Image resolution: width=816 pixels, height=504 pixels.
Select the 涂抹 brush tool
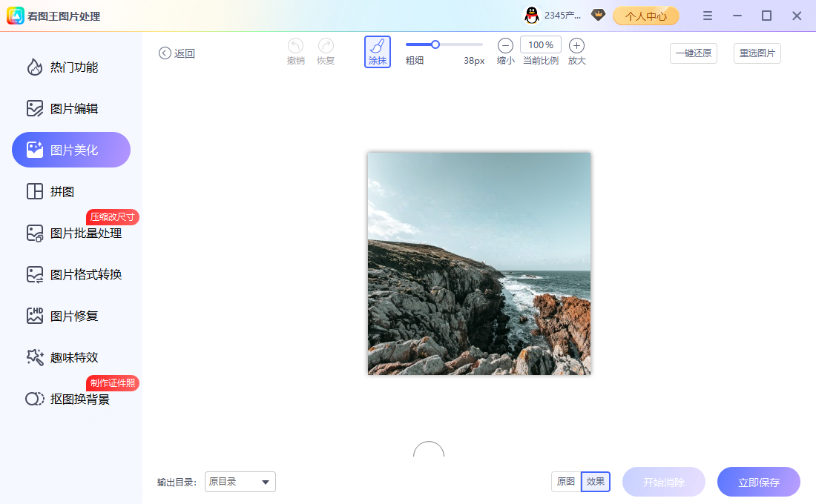pos(378,51)
